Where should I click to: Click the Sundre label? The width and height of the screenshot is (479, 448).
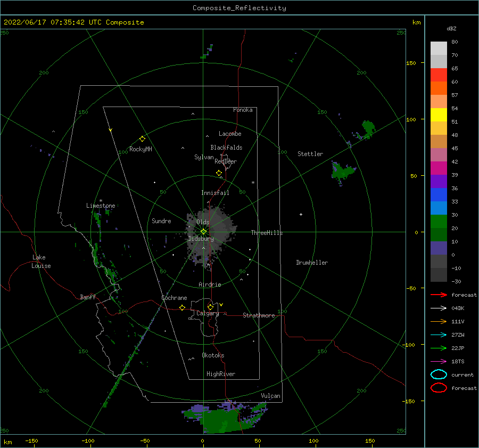tap(161, 221)
